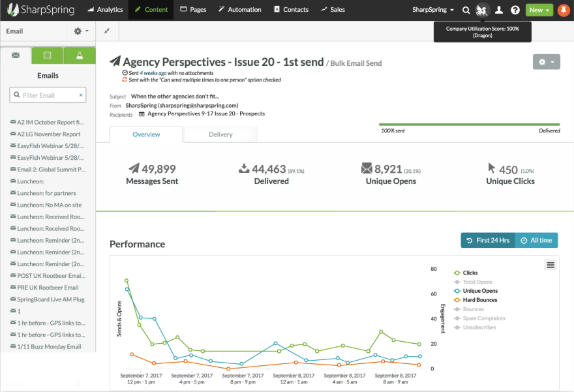Click inside the Filter Email search field
Image resolution: width=574 pixels, height=392 pixels.
pyautogui.click(x=48, y=95)
